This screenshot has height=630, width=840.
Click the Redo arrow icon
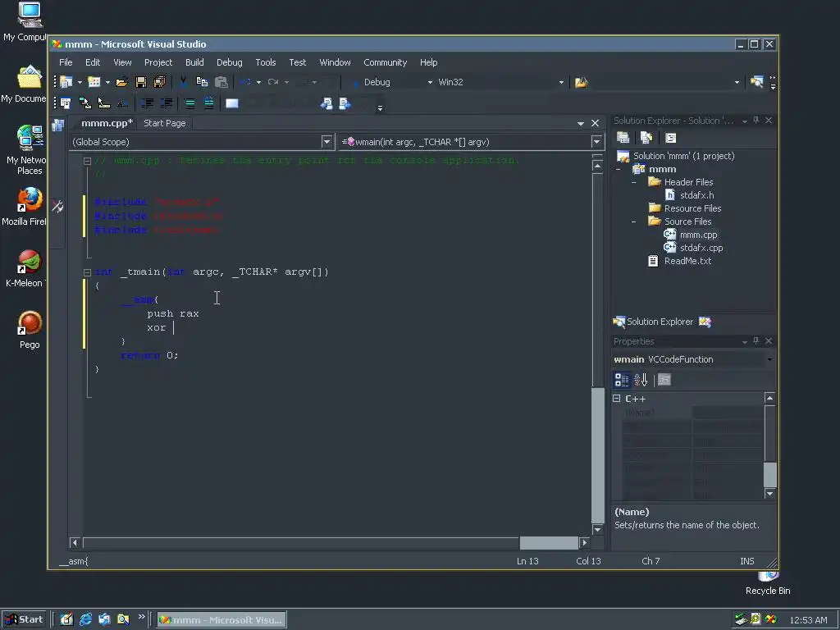pos(273,82)
